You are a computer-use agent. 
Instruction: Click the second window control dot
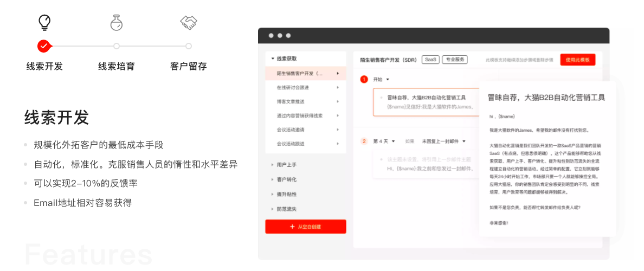click(x=280, y=36)
